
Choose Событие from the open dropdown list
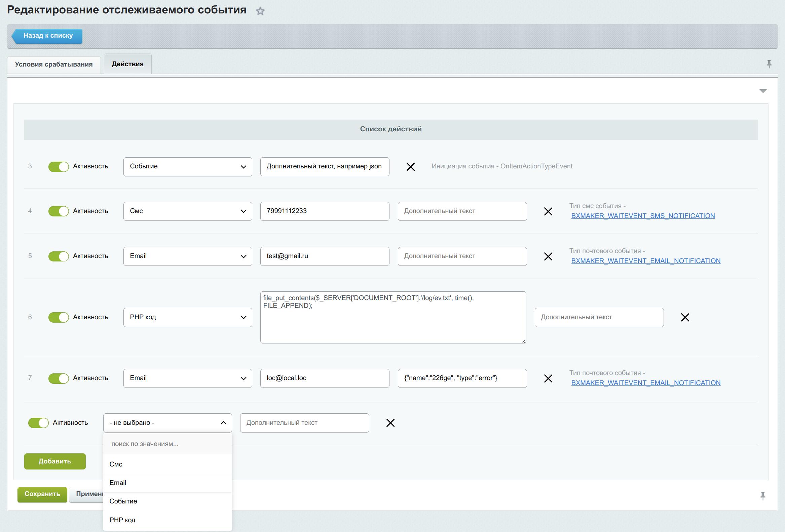[123, 501]
